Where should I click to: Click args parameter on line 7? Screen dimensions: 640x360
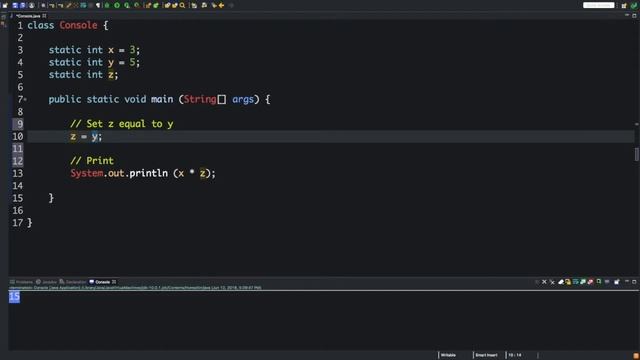tap(243, 99)
